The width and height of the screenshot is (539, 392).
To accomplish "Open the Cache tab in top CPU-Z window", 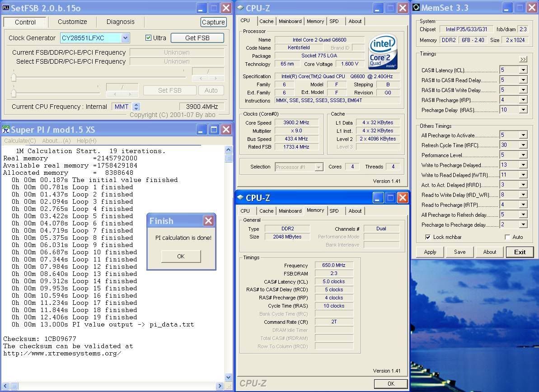I will (x=267, y=21).
